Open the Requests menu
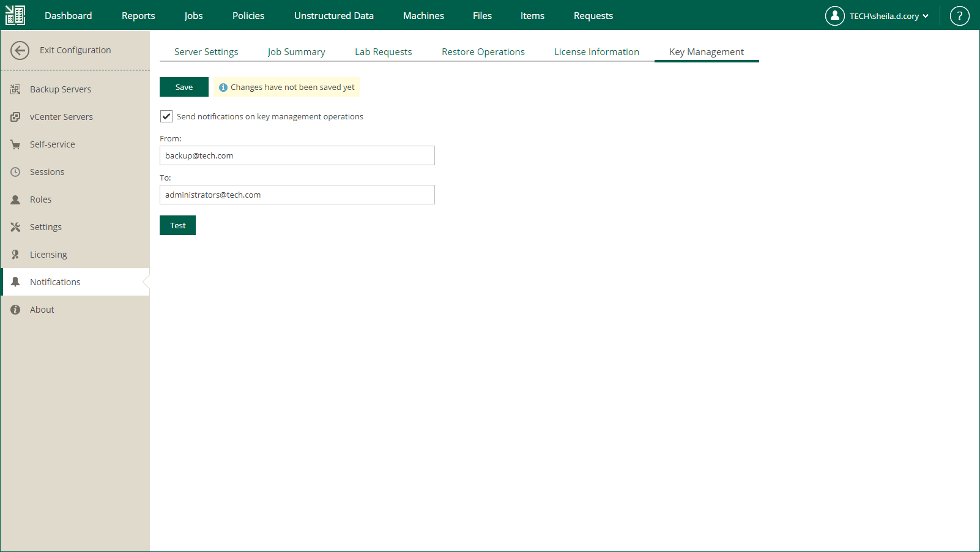Viewport: 980px width, 552px height. pos(593,16)
